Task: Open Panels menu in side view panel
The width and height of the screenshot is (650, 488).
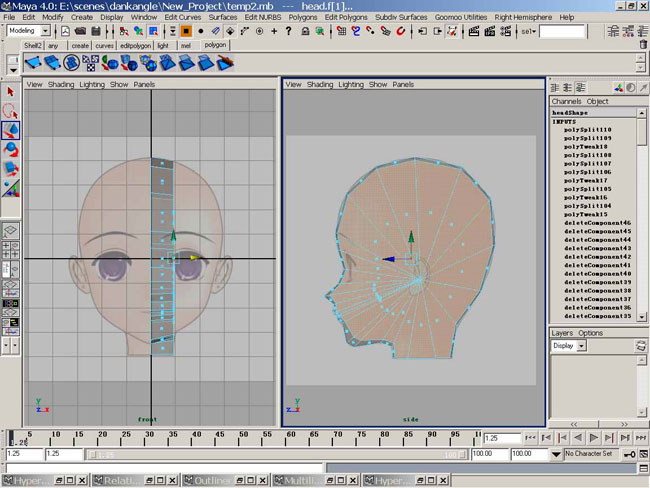Action: point(403,85)
